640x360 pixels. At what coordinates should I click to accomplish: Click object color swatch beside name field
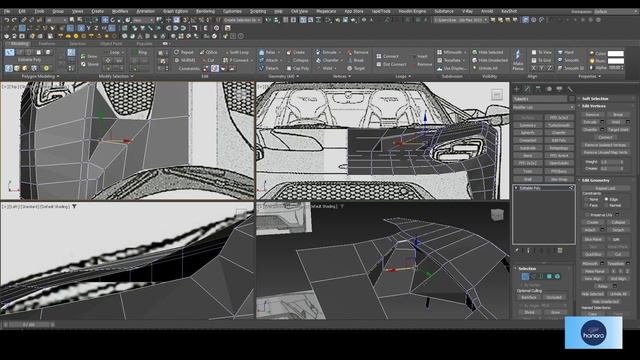[571, 99]
